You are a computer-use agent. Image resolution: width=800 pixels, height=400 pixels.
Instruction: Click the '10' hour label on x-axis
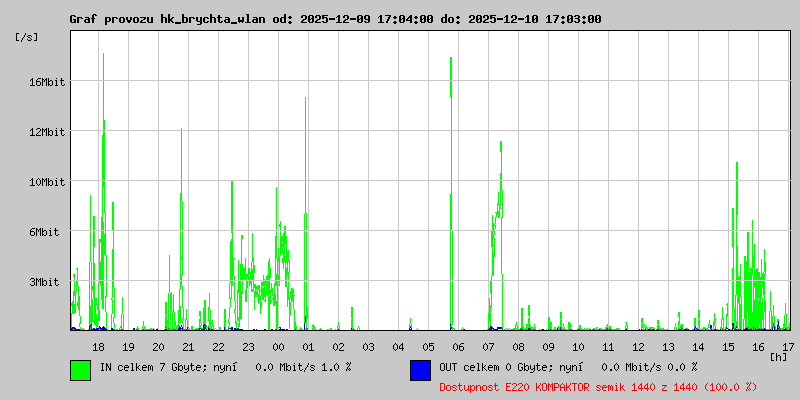[578, 347]
